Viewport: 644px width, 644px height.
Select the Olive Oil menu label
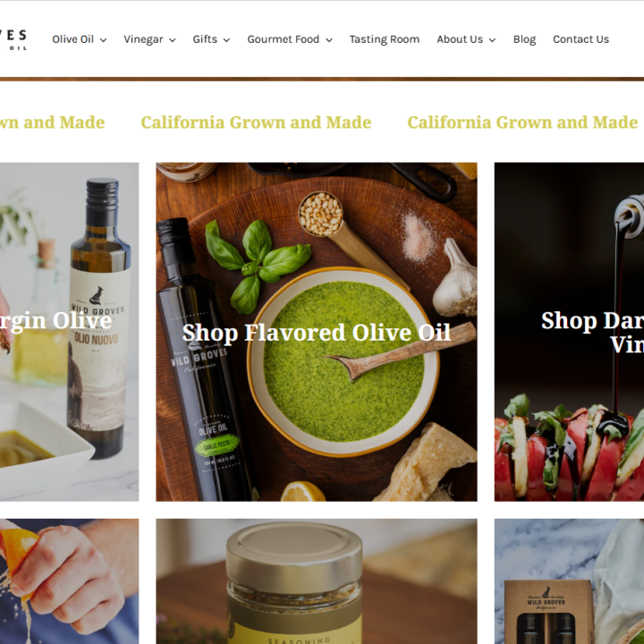73,39
